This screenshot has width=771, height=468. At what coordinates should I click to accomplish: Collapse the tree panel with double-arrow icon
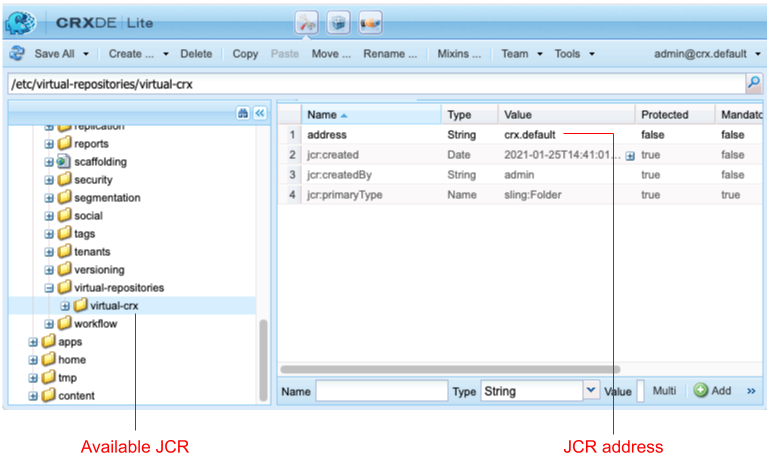pyautogui.click(x=260, y=114)
